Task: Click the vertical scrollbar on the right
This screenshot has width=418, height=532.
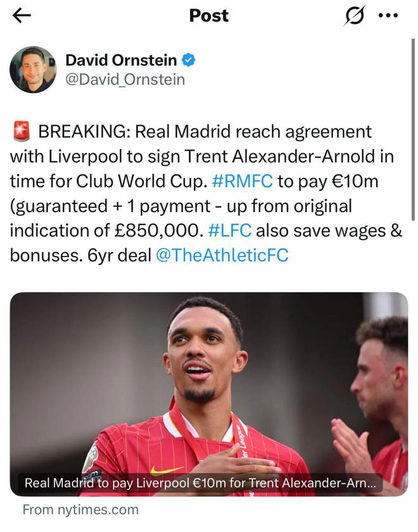Action: click(x=413, y=130)
